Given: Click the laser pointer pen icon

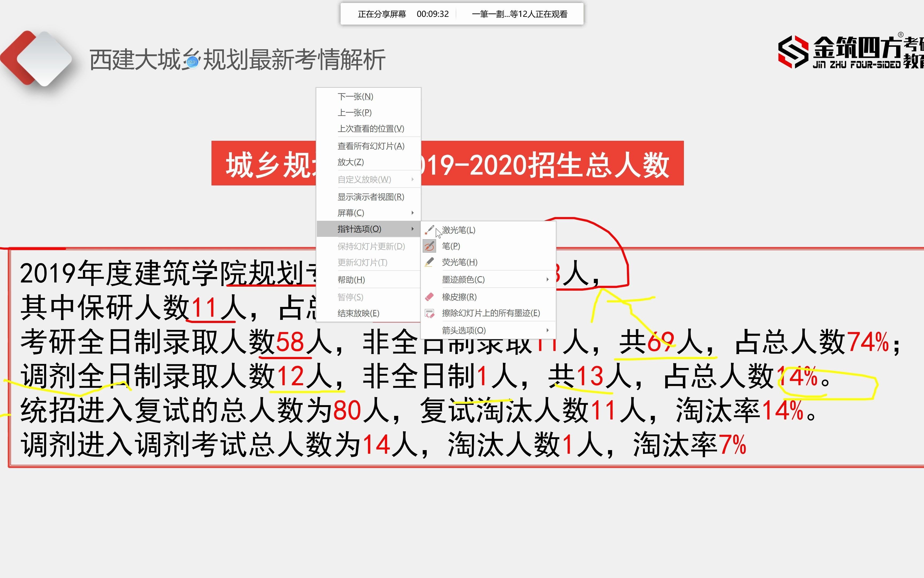Looking at the screenshot, I should coord(429,230).
